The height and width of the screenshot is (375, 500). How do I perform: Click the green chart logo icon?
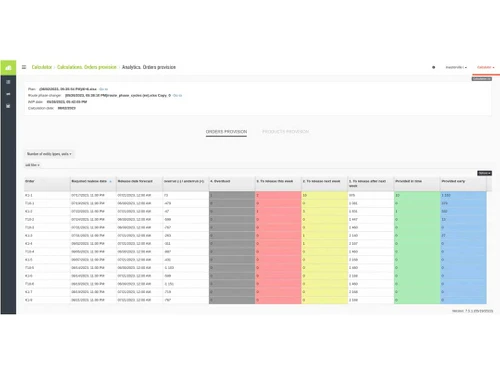coord(8,68)
